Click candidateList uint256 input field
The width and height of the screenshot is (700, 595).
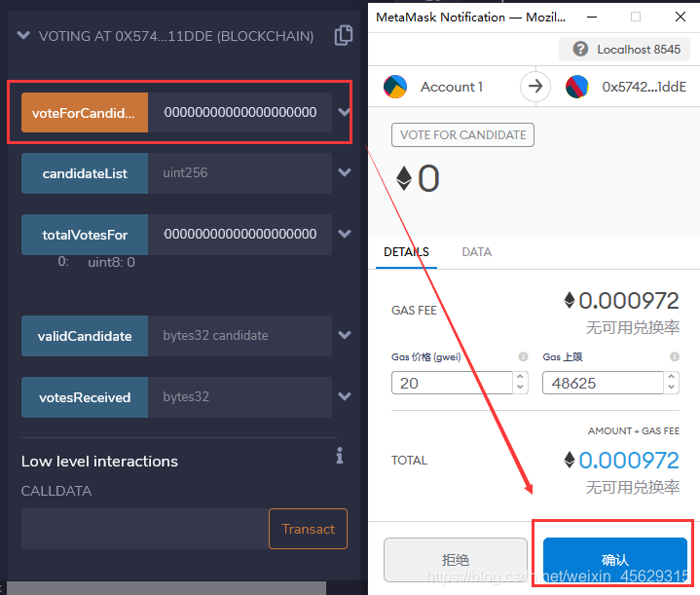coord(239,173)
